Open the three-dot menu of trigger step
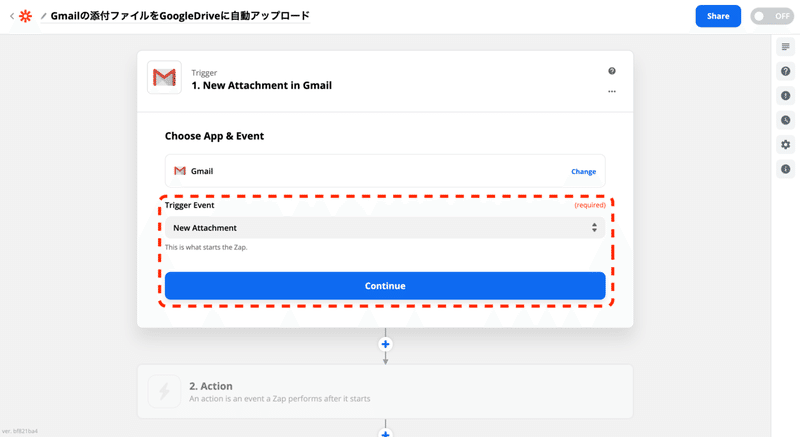 [x=612, y=91]
